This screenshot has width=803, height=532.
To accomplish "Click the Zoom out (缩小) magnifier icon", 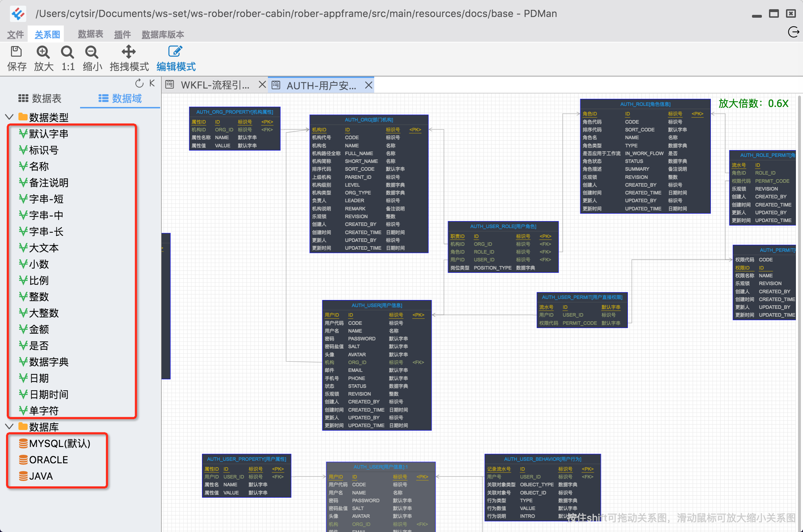I will 92,52.
